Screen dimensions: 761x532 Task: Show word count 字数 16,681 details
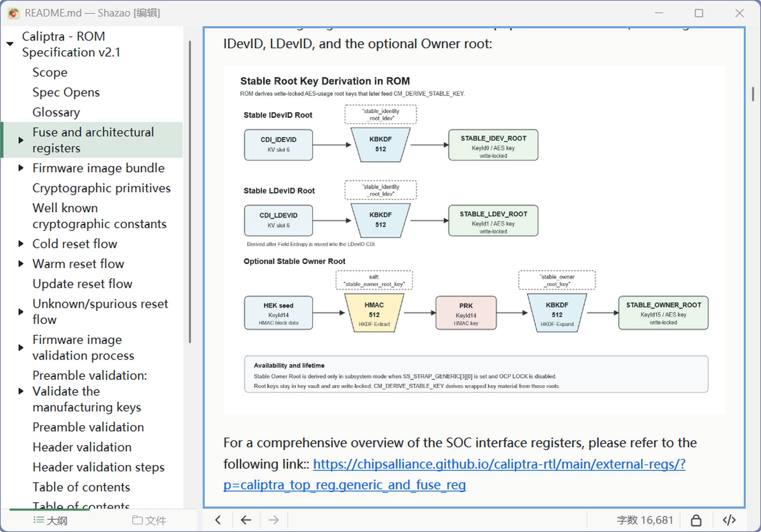click(x=645, y=520)
